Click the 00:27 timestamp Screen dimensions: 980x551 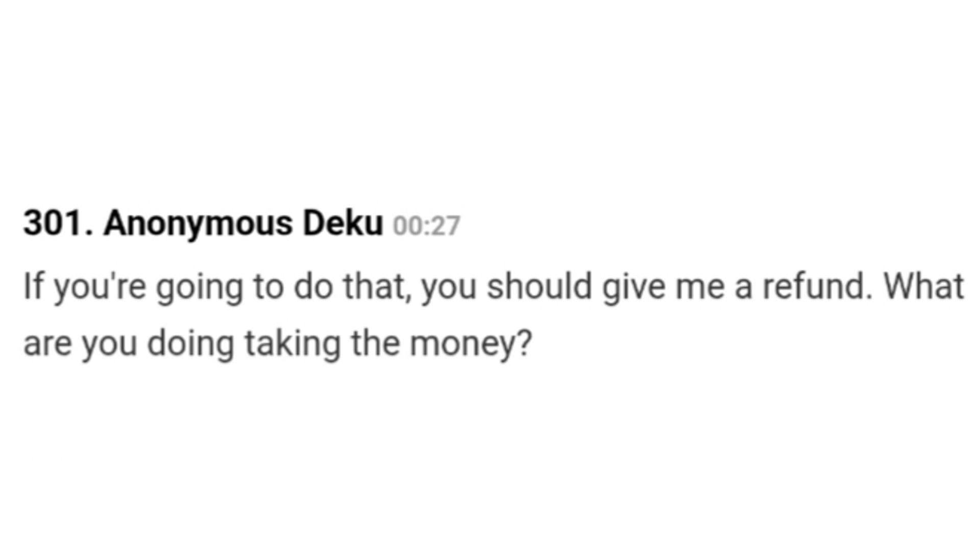(426, 226)
